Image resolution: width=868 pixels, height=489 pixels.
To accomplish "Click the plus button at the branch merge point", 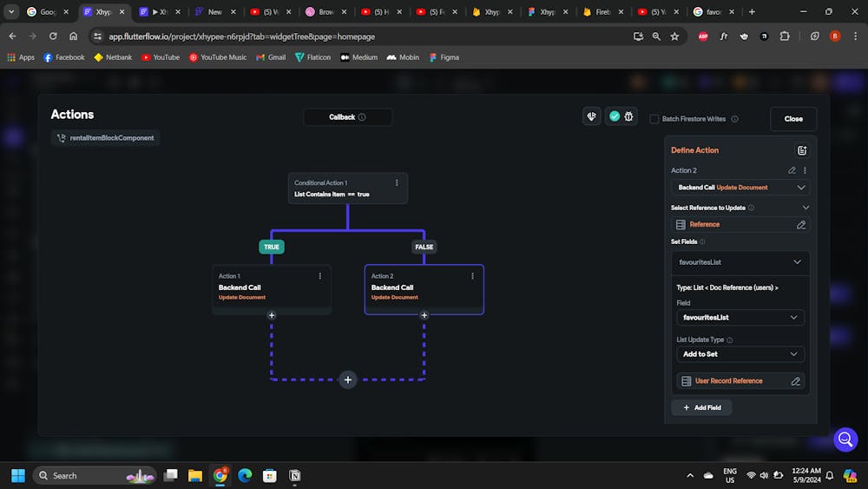I will click(x=348, y=380).
